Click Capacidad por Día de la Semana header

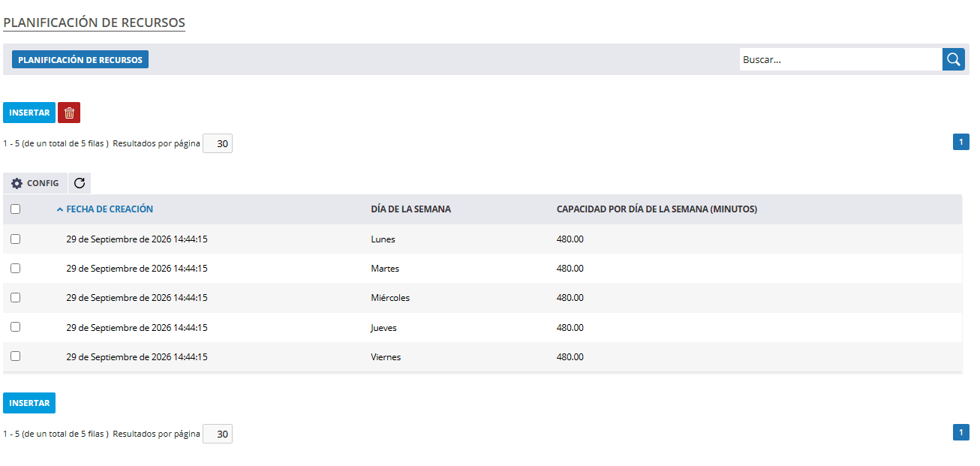(x=657, y=209)
